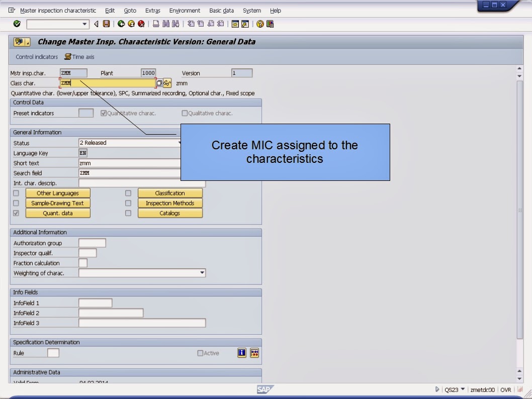Screen dimensions: 532x399
Task: Click the display glasses icon beside Class char field
Action: 166,83
